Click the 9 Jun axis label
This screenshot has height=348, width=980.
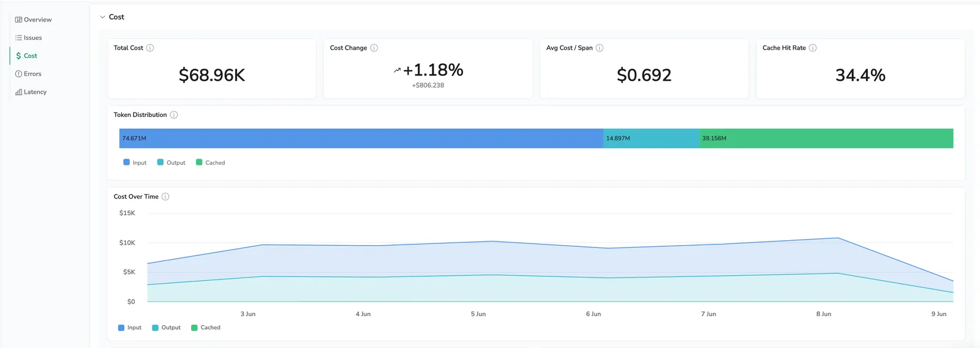(939, 314)
